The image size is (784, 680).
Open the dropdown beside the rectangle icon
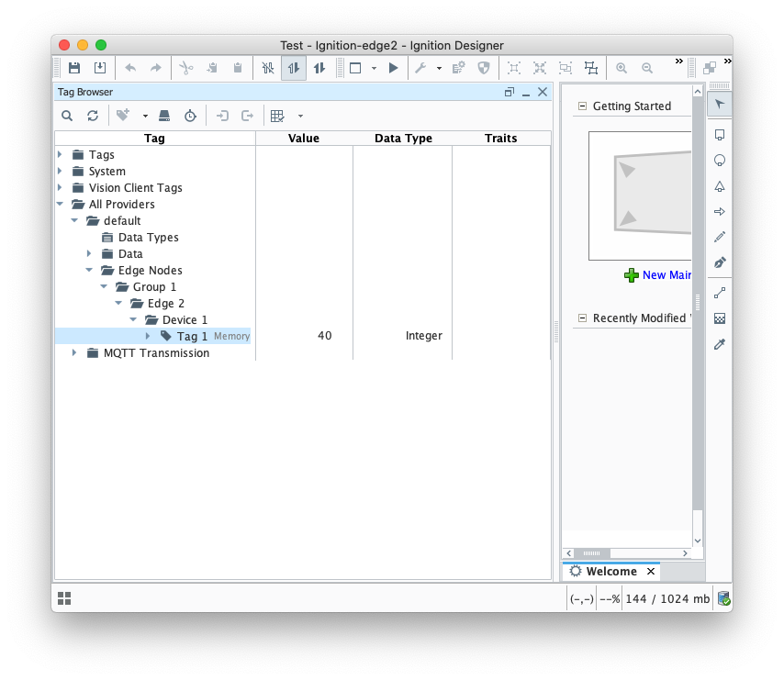click(x=374, y=69)
